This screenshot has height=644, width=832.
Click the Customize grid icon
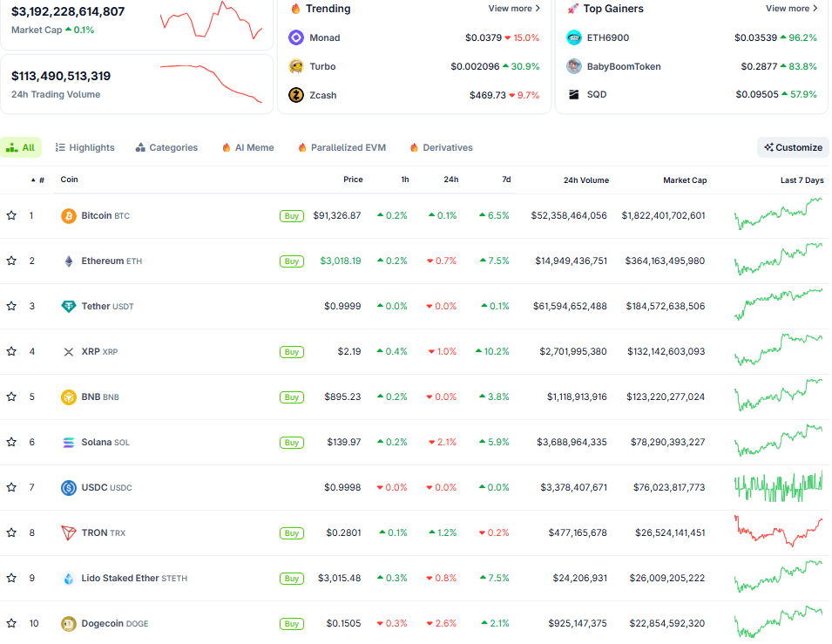click(768, 147)
